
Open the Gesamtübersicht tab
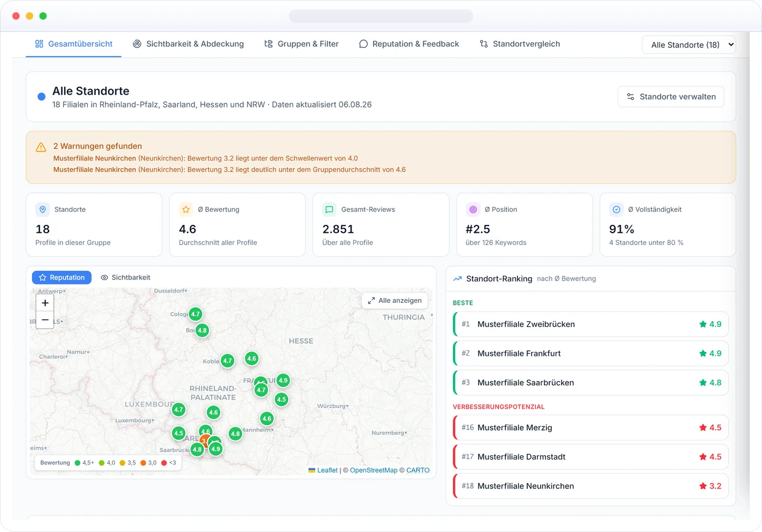74,44
